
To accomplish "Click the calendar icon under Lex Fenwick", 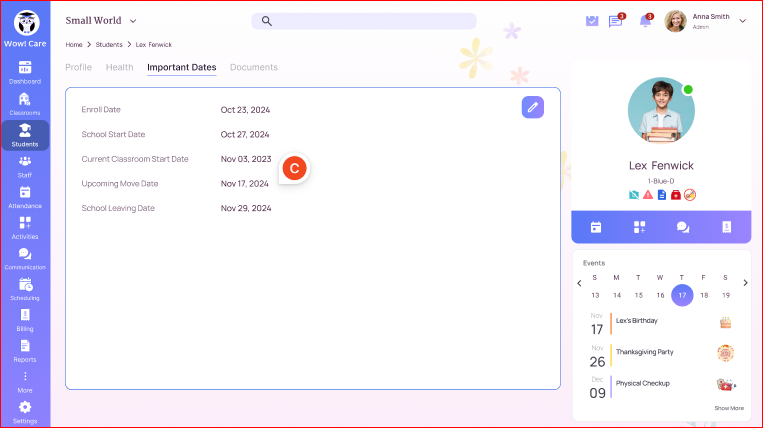I will click(x=595, y=227).
